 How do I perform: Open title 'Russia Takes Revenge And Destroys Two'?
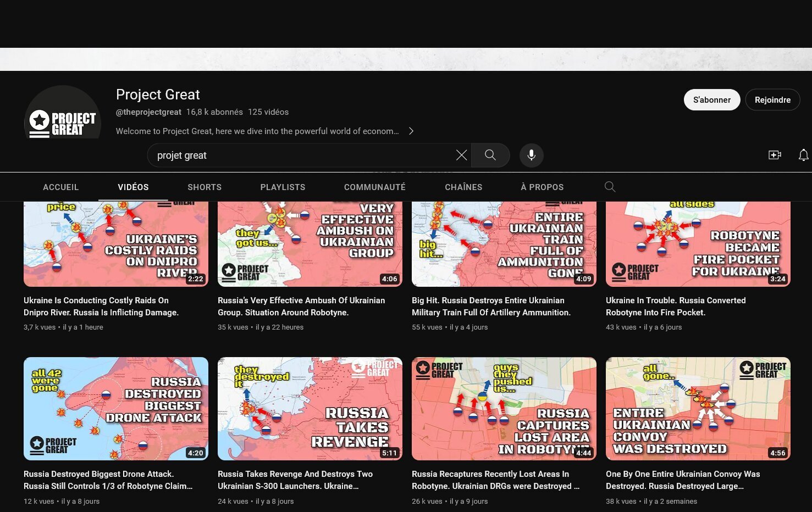(x=295, y=480)
